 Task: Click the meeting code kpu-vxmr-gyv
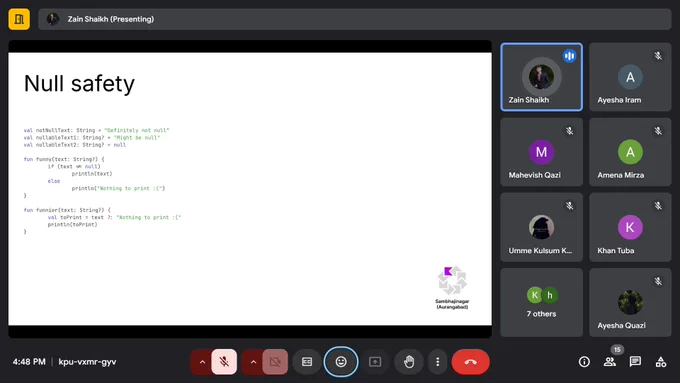pos(87,361)
